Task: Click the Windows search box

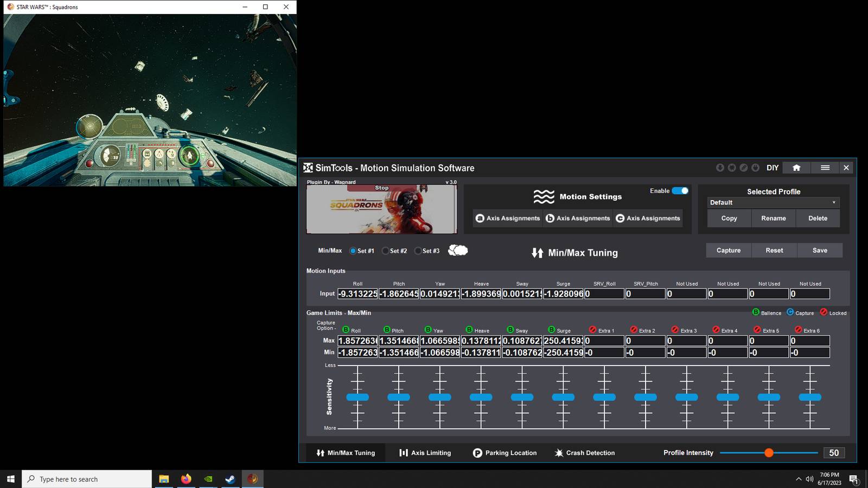Action: click(x=87, y=479)
